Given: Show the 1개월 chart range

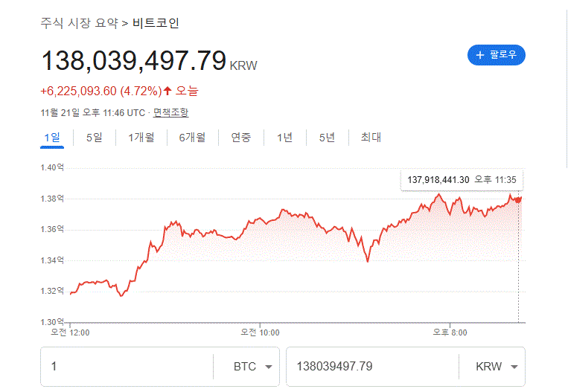Looking at the screenshot, I should [141, 138].
